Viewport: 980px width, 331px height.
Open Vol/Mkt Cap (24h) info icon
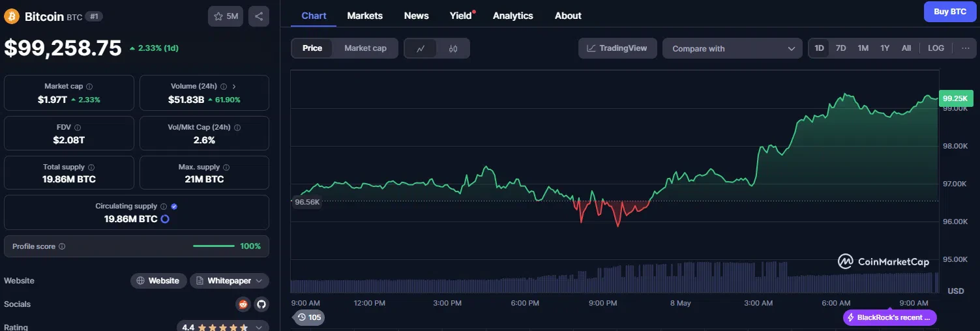point(237,128)
